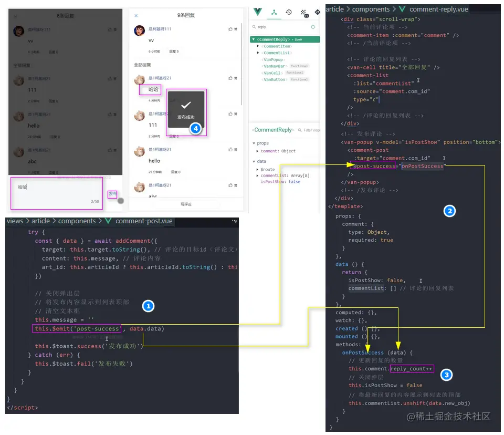Viewport: 504px width, 435px height.
Task: Click the 9条回复 panel vertical scrollbar
Action: click(241, 64)
